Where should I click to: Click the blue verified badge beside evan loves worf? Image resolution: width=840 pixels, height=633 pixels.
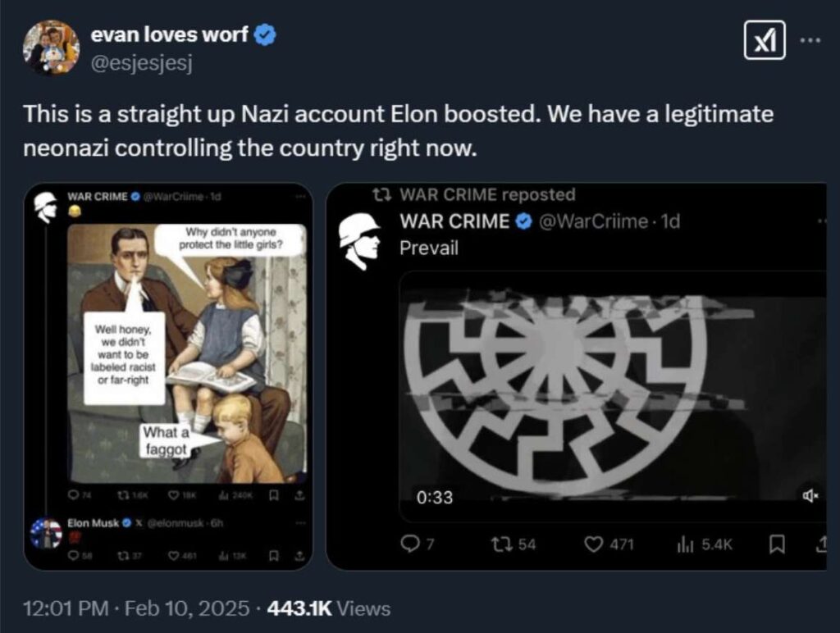coord(266,35)
